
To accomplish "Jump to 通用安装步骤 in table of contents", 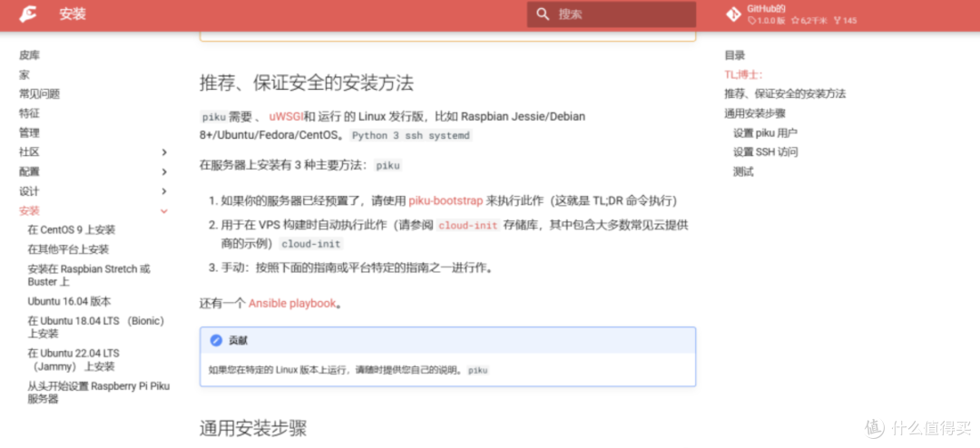I will [x=755, y=113].
